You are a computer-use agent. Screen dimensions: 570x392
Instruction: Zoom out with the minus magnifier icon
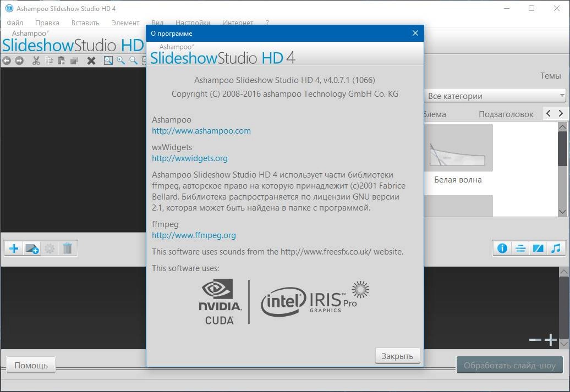133,60
